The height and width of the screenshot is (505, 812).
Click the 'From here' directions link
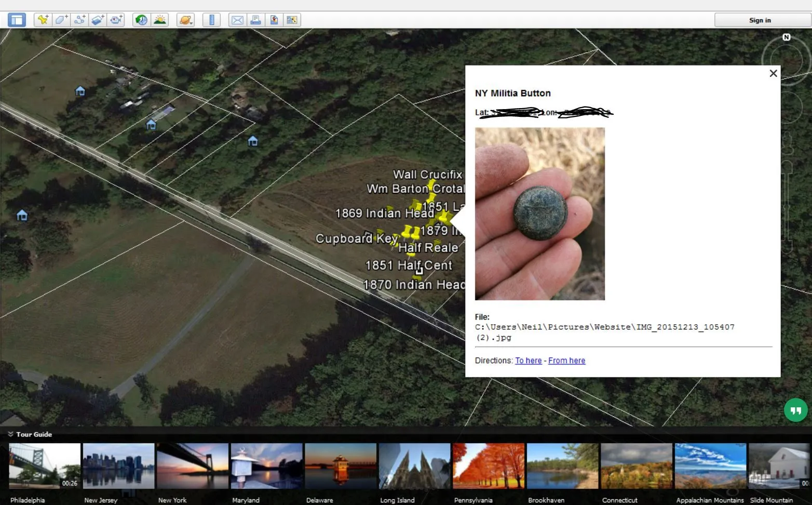[x=566, y=361]
